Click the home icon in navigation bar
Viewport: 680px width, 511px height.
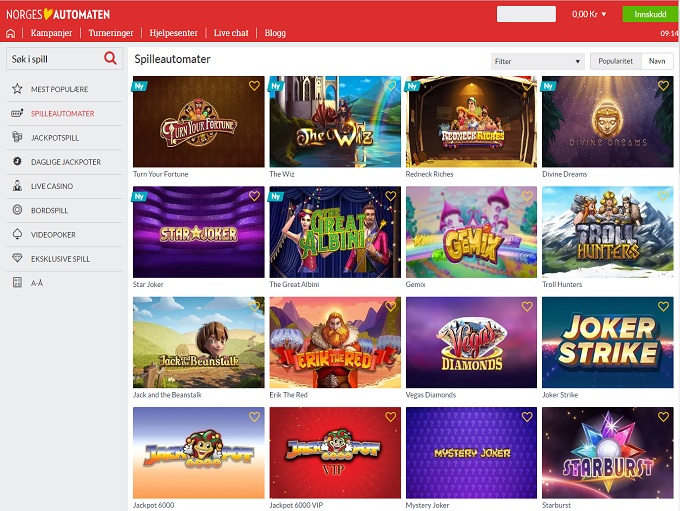11,33
